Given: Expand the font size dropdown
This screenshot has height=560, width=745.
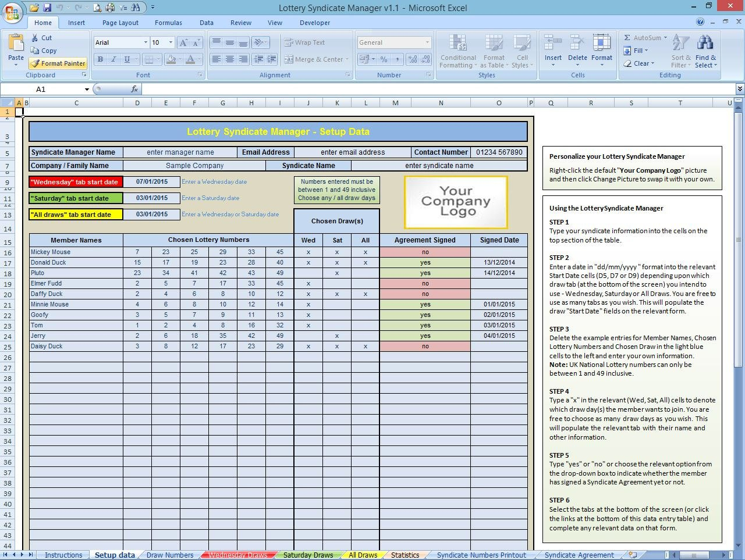Looking at the screenshot, I should coord(171,42).
